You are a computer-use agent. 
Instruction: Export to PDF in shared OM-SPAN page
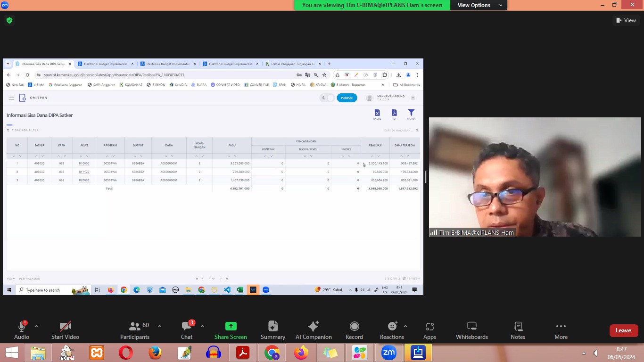coord(394,115)
